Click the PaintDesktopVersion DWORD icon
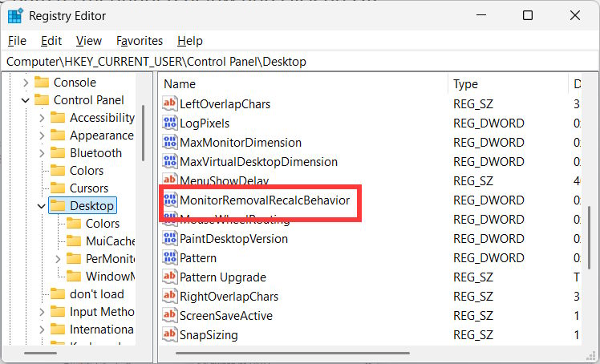This screenshot has width=600, height=364. tap(170, 239)
